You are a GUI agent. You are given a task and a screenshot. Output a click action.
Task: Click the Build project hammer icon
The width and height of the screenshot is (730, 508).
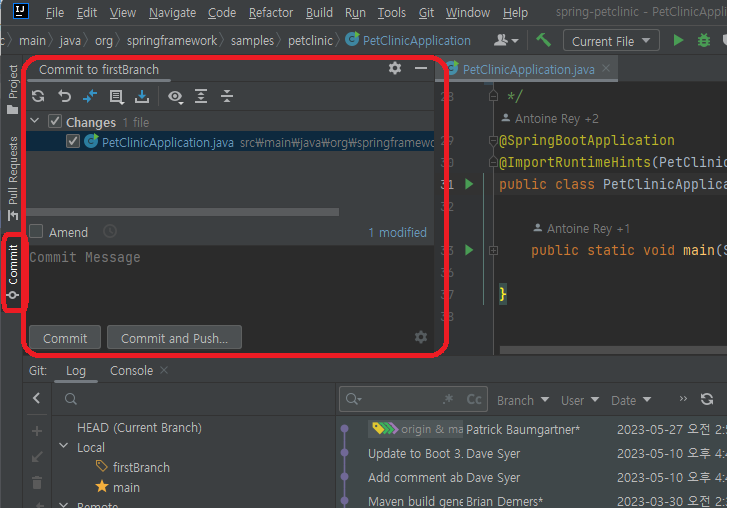tap(544, 41)
